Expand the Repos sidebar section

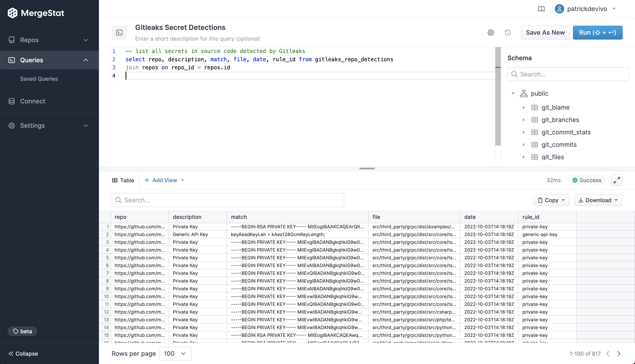click(x=86, y=40)
